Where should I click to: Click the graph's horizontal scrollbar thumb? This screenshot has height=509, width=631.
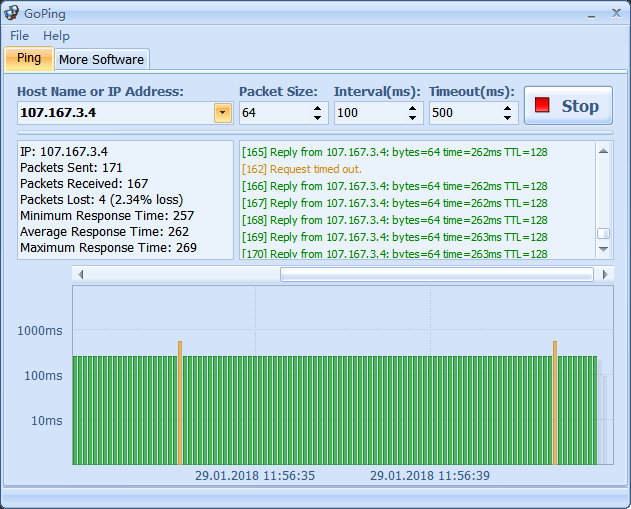tap(436, 274)
